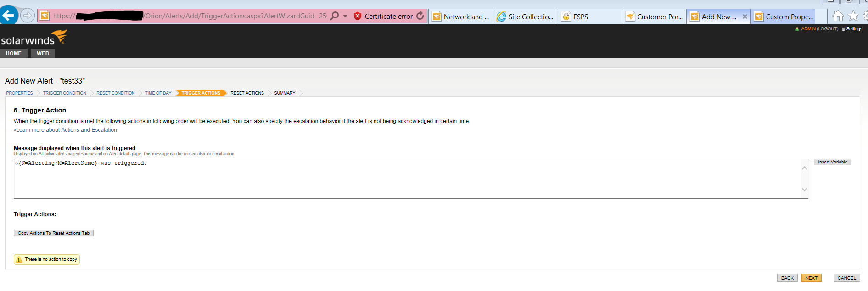Click the Insert Variable button
Viewport: 868px width, 291px height.
coord(833,162)
